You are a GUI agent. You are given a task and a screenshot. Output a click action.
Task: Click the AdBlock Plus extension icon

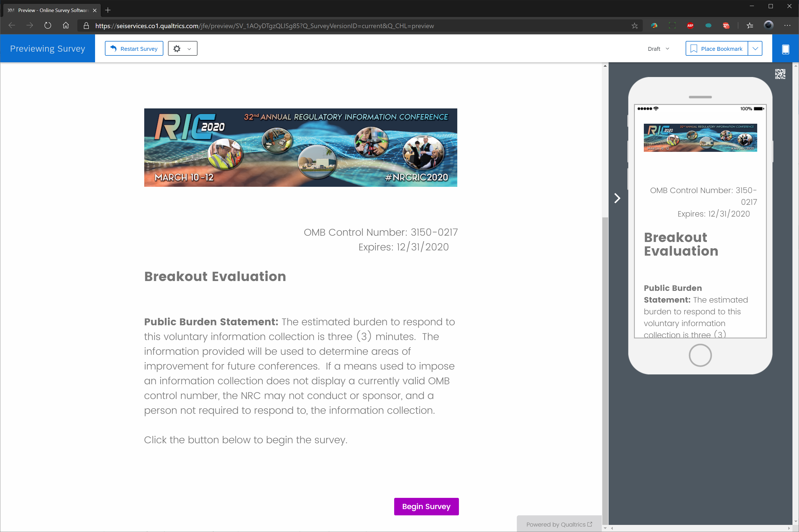690,26
